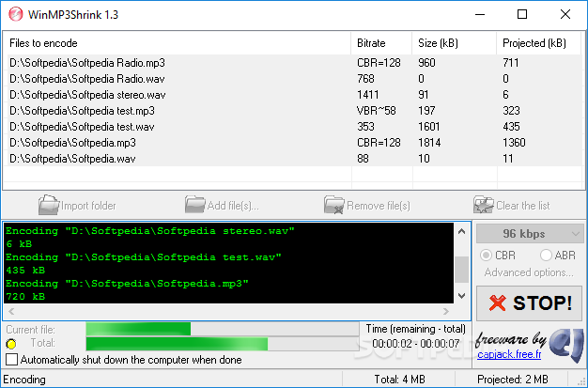This screenshot has height=388, width=588.
Task: Click the Current file progress bar
Action: pos(223,329)
